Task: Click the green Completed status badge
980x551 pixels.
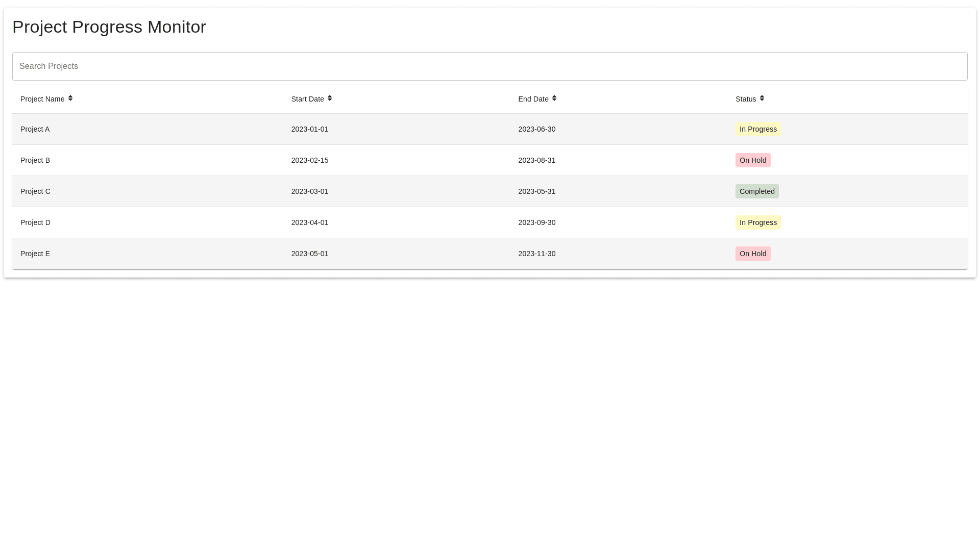Action: pyautogui.click(x=756, y=191)
